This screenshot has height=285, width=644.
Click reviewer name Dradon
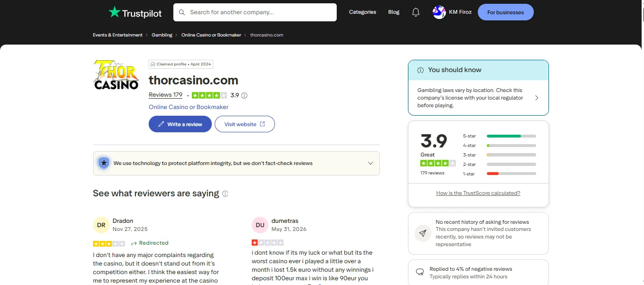pos(123,221)
